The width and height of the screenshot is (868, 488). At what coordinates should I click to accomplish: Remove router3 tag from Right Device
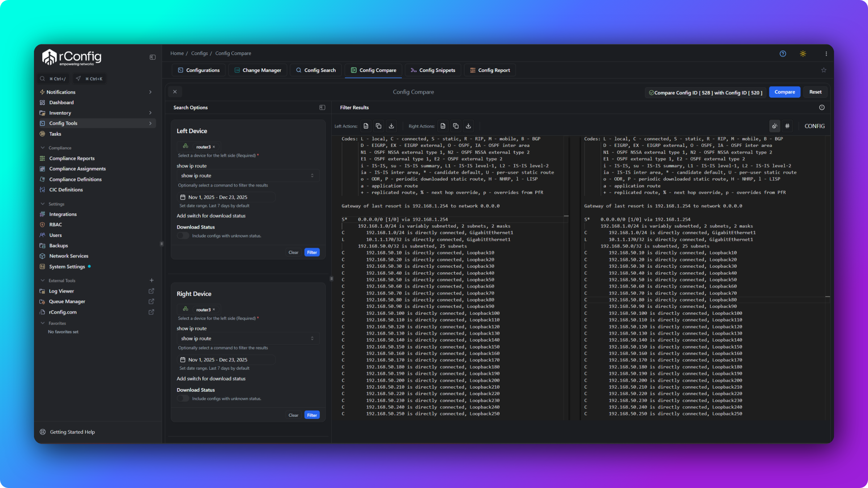214,309
